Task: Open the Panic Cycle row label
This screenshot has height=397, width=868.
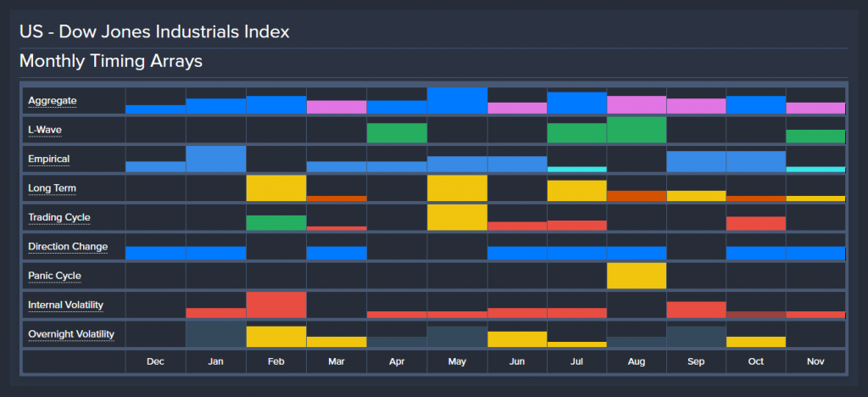Action: tap(55, 276)
